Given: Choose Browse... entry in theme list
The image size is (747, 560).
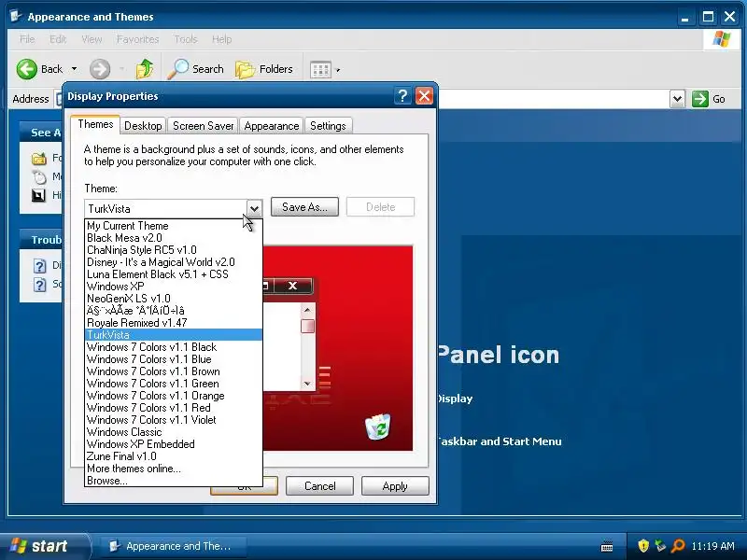Looking at the screenshot, I should [174, 481].
